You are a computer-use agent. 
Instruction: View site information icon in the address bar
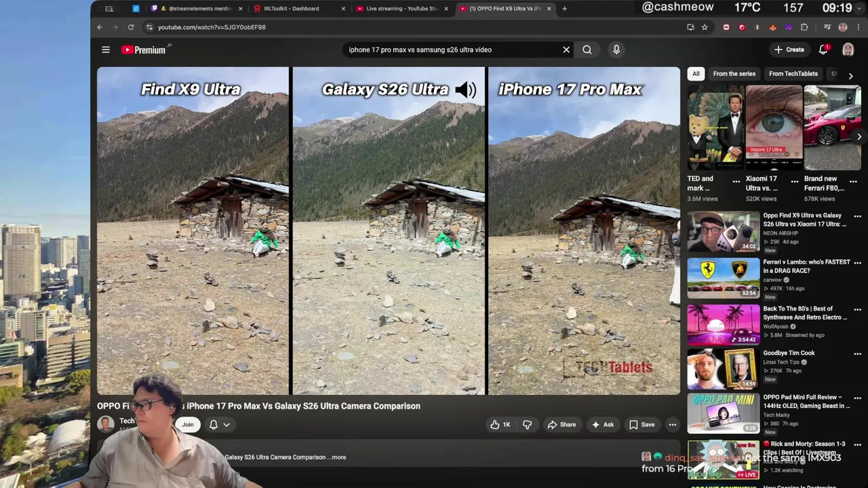click(x=149, y=27)
